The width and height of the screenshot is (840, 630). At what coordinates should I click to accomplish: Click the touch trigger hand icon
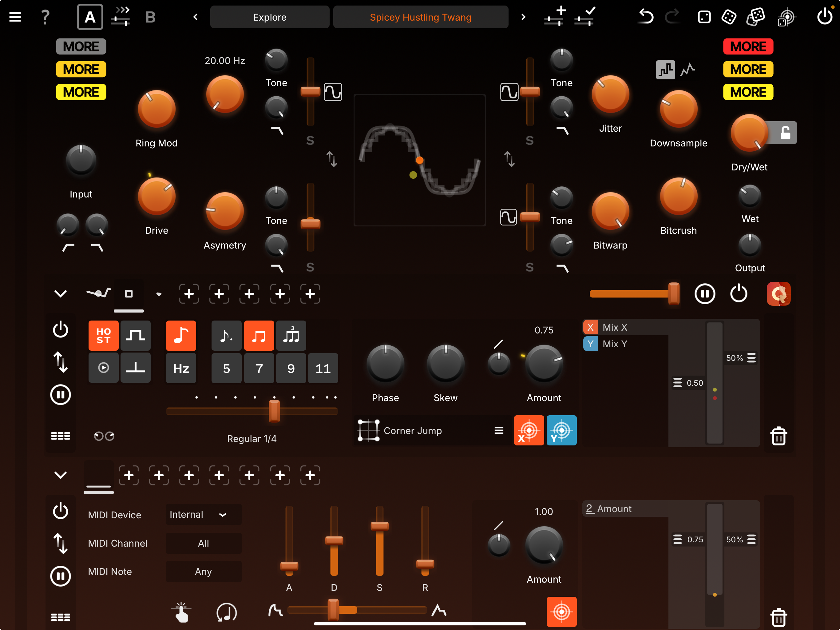(181, 612)
